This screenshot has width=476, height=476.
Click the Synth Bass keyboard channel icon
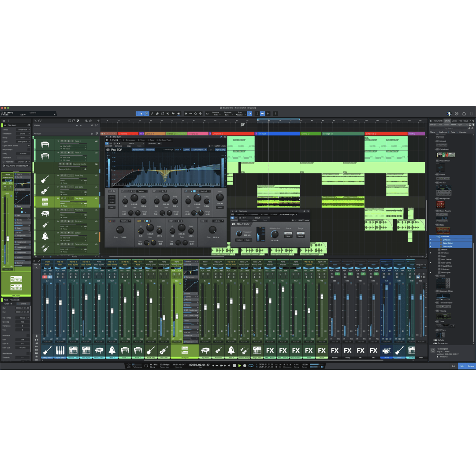[60, 350]
